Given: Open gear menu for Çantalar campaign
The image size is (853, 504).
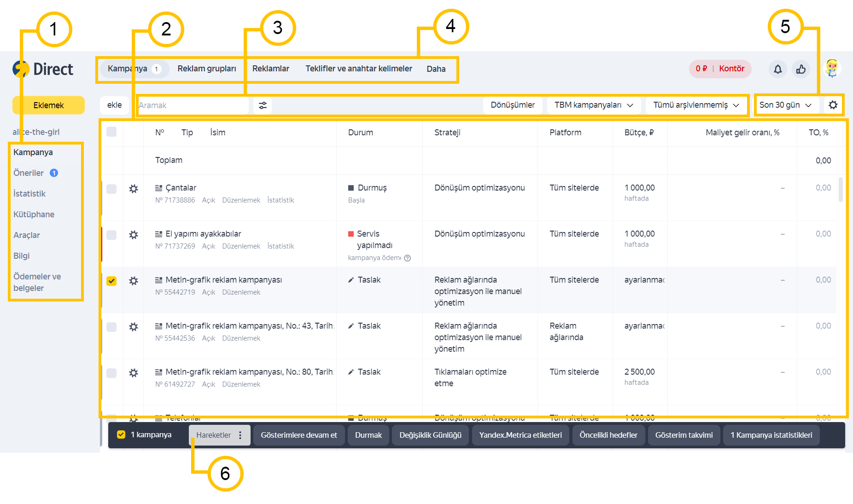Looking at the screenshot, I should point(134,189).
